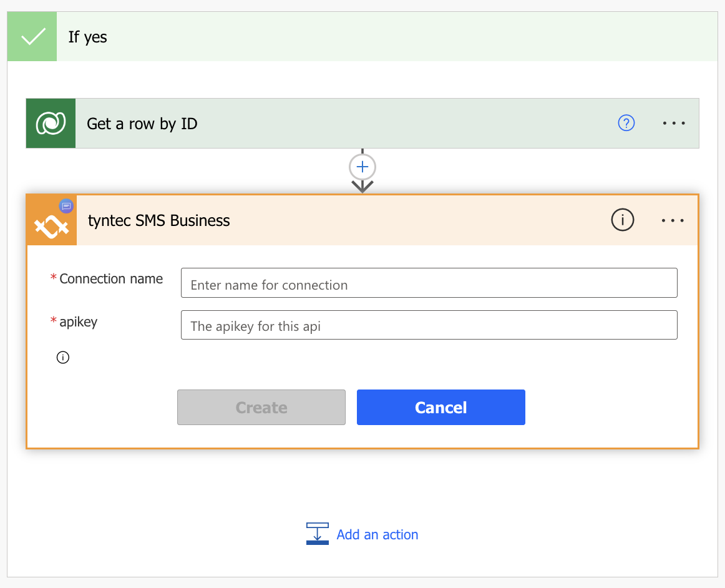Click the tyntec SMS Business title bar
This screenshot has height=588, width=725.
coord(362,220)
